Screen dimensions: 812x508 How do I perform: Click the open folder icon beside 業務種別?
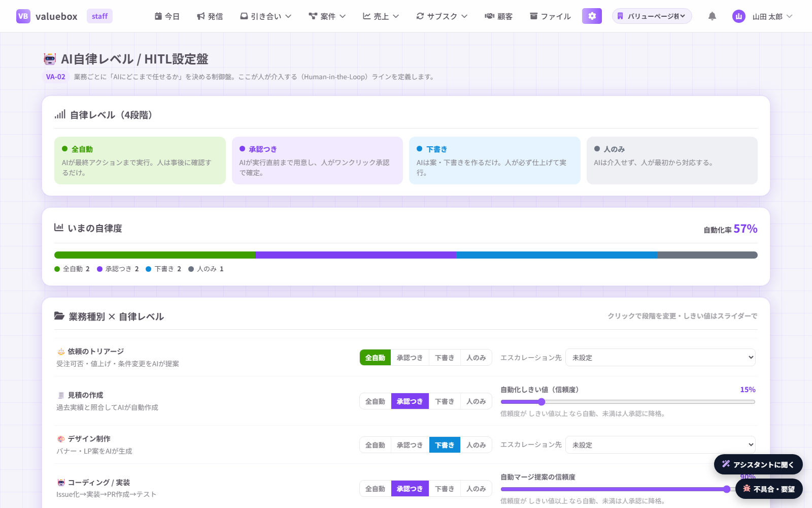pyautogui.click(x=59, y=316)
